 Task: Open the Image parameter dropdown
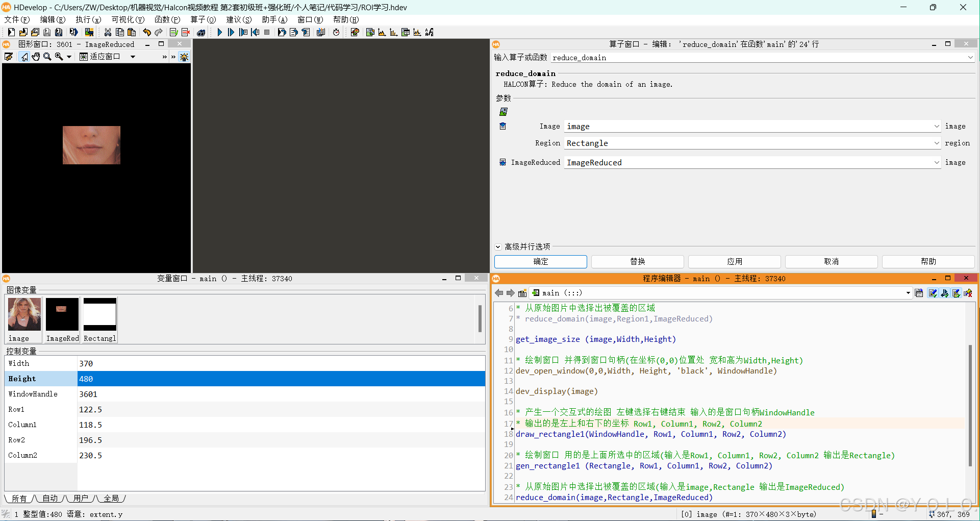click(x=937, y=126)
